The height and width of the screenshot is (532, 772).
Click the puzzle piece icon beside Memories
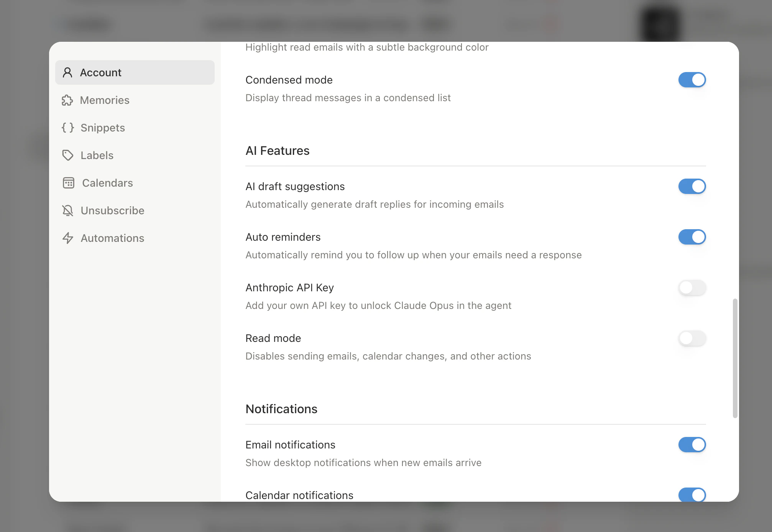[x=68, y=100]
